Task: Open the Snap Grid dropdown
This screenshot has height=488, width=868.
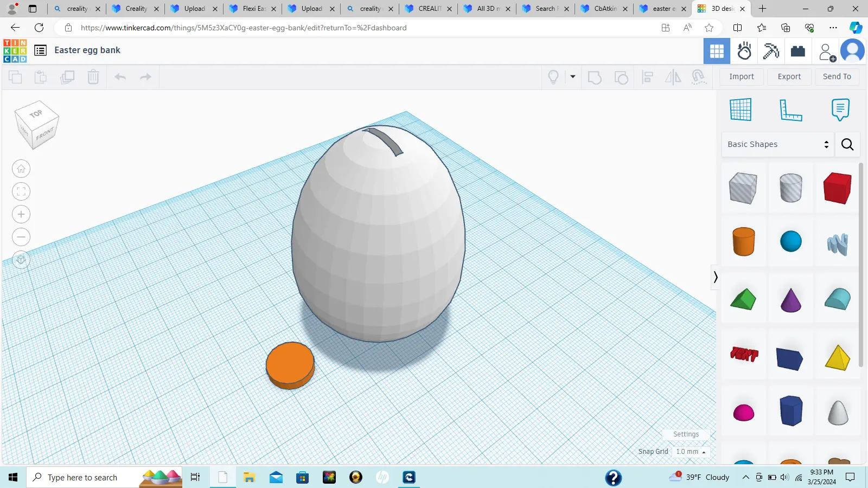Action: (690, 451)
